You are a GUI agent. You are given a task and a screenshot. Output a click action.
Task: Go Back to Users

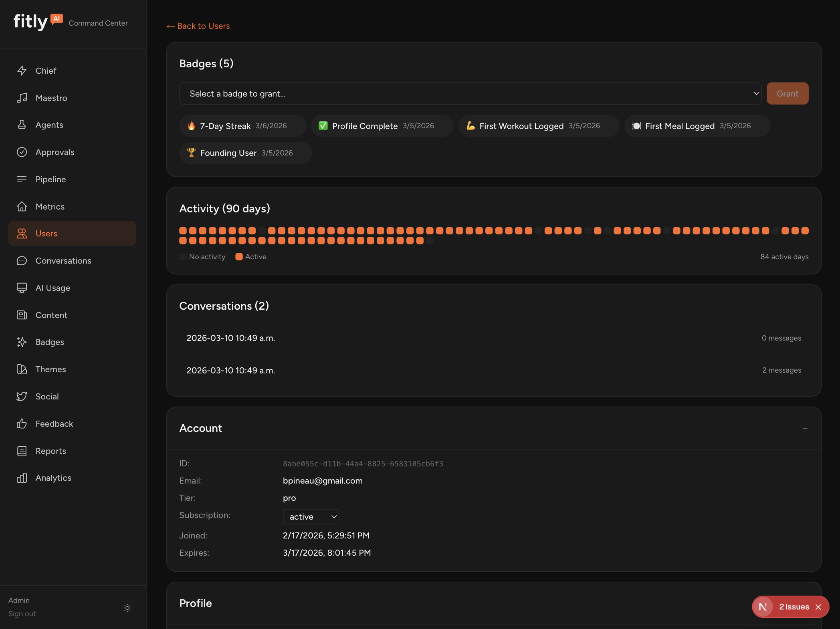click(198, 26)
